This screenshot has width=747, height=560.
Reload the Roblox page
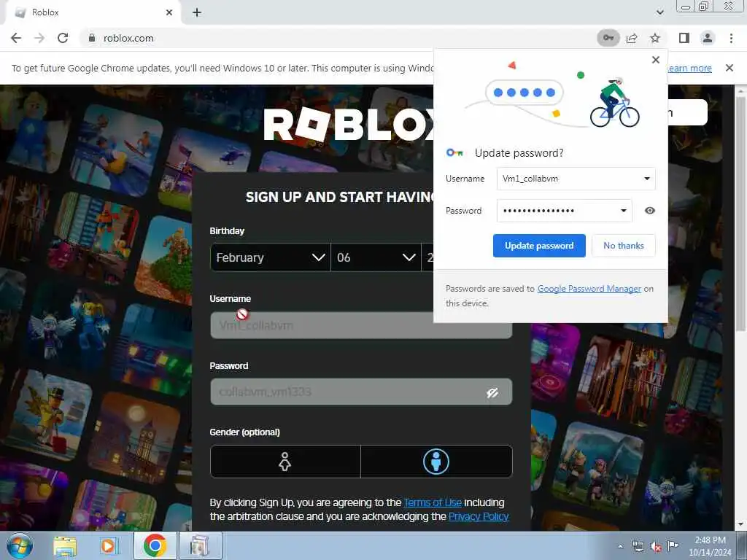tap(63, 38)
